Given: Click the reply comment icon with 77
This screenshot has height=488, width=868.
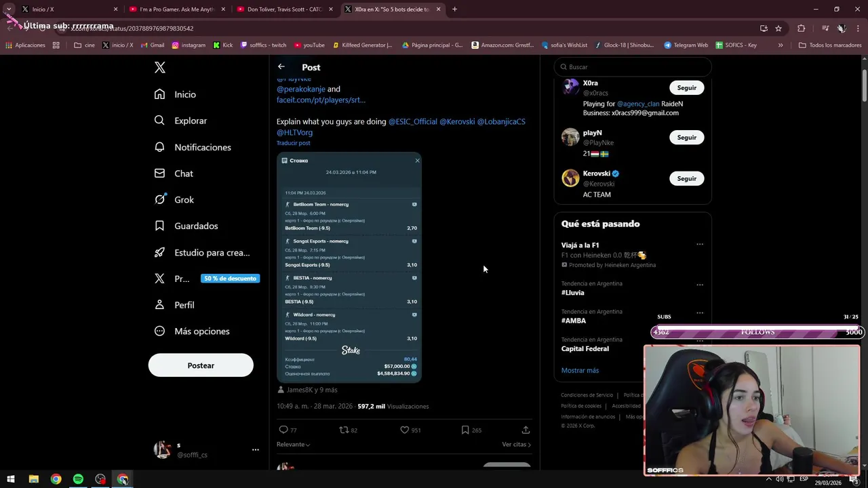Looking at the screenshot, I should (288, 430).
